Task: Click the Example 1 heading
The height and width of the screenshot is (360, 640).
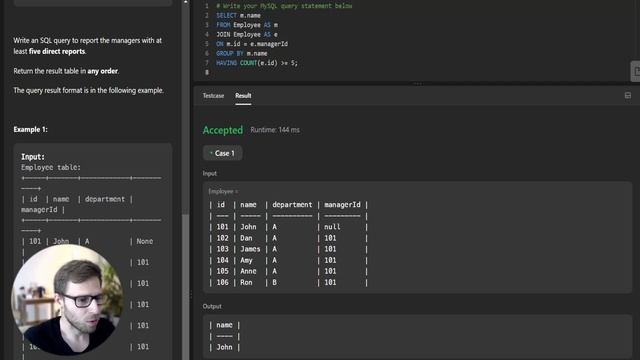Action: coord(31,129)
